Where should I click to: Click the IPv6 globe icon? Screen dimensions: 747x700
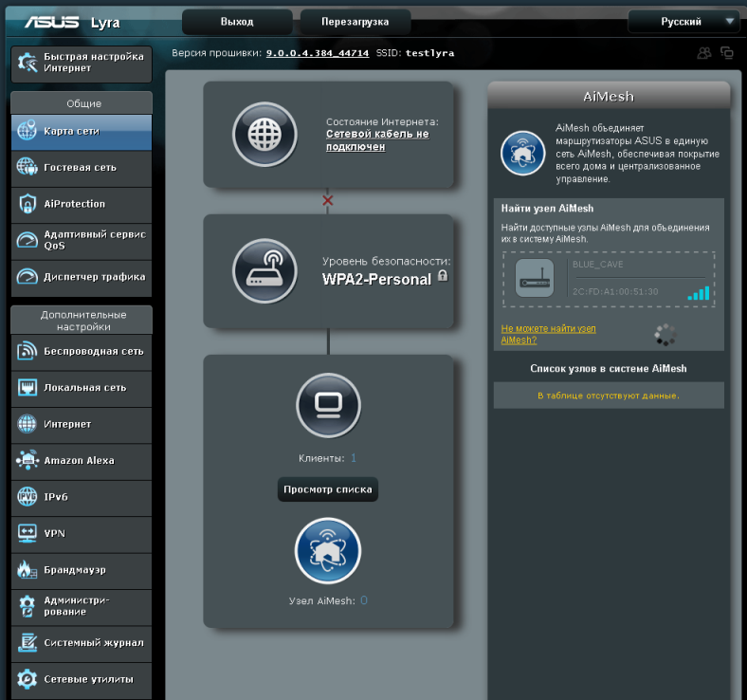point(27,496)
